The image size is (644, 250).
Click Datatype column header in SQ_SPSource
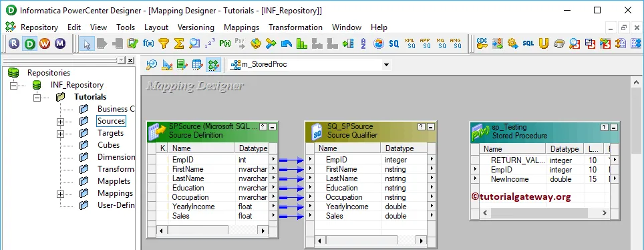point(404,148)
